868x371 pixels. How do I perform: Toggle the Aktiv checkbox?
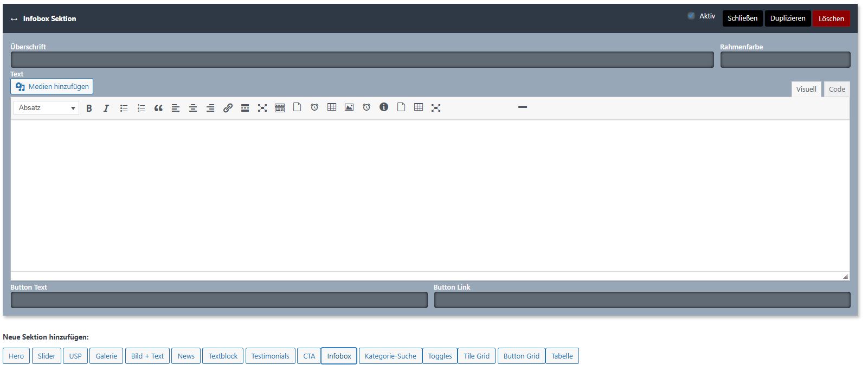691,16
